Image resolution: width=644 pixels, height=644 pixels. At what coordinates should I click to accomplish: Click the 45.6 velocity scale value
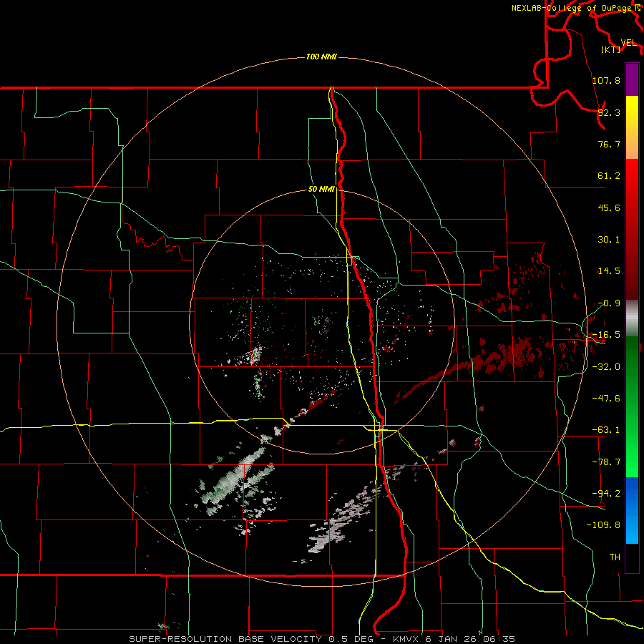(x=609, y=208)
